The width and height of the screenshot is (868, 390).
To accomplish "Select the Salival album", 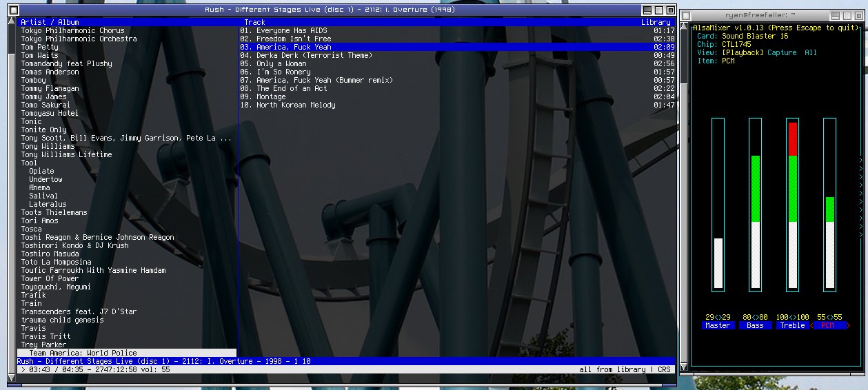I will click(43, 196).
